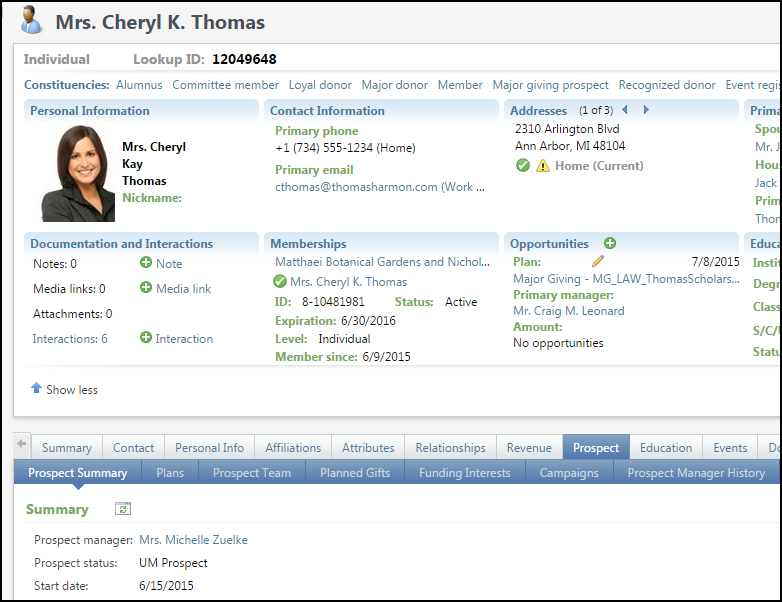Click the address line 2310 Arlington Blvd
782x602 pixels.
click(x=567, y=129)
